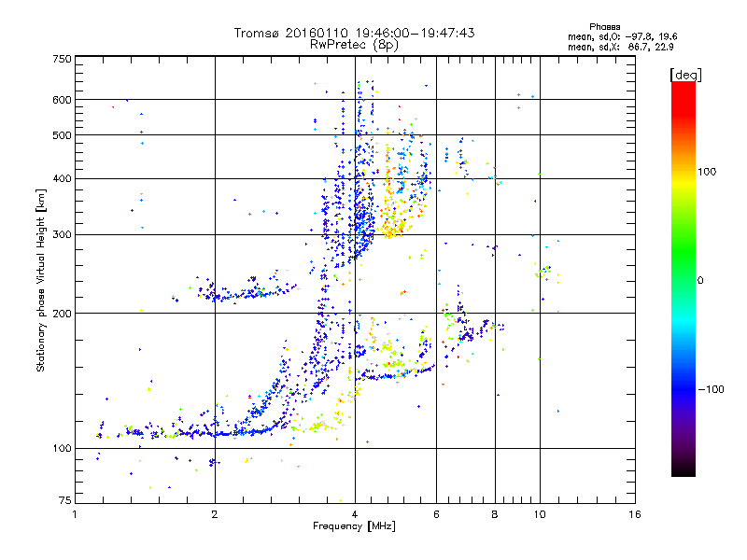Image resolution: width=747 pixels, height=560 pixels.
Task: Click the frequency axis label "16"
Action: [635, 514]
